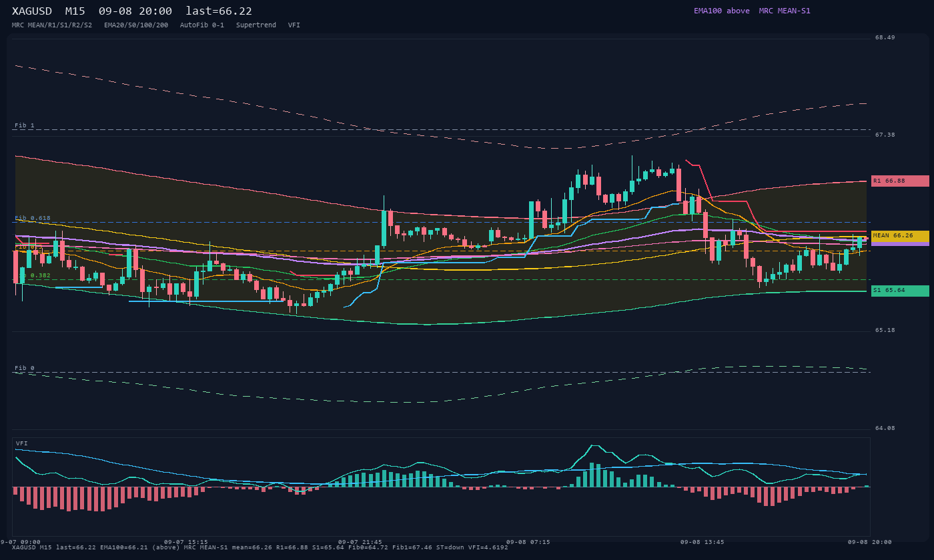934x560 pixels.
Task: Click the MRC MEAN-S1 status text
Action: 785,11
